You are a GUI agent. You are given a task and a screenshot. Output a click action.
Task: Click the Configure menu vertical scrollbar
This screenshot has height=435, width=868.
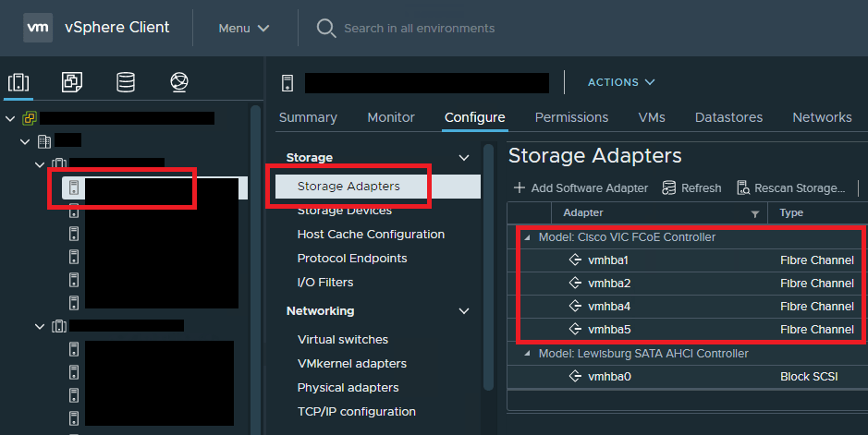tap(488, 267)
